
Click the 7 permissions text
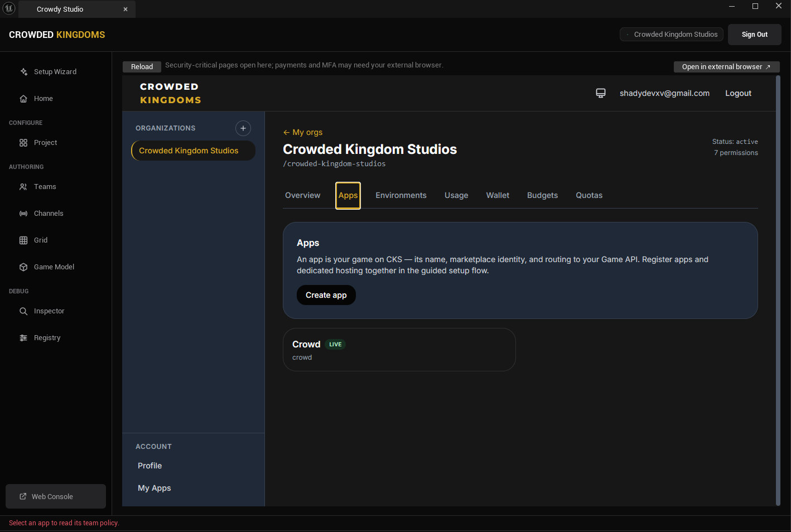tap(736, 153)
